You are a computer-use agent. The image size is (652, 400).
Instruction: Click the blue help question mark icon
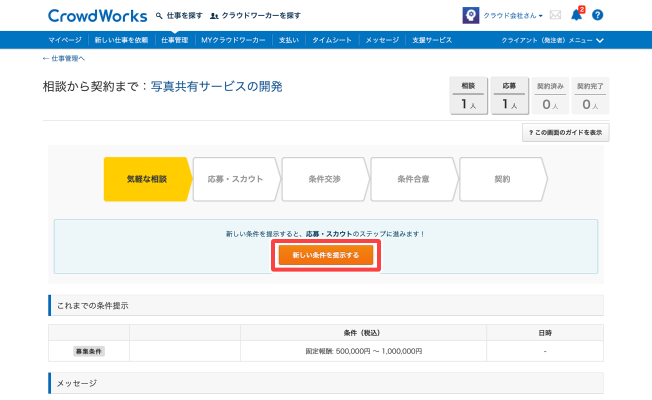597,16
